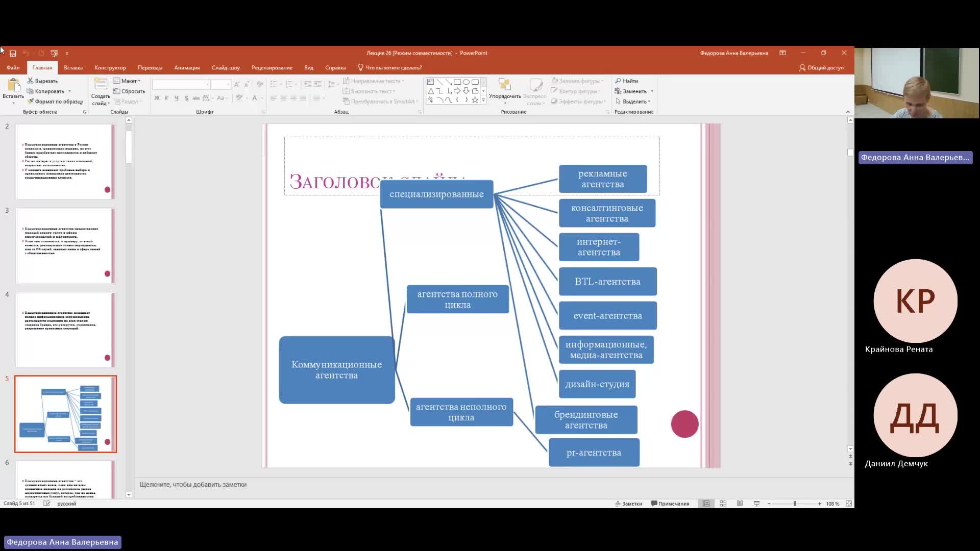Save the presentation using the floppy disk icon
This screenshot has height=551, width=980.
pyautogui.click(x=13, y=53)
